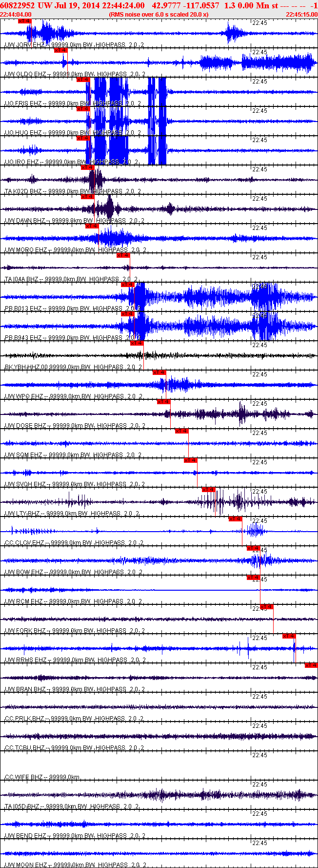Click the UO IRO EHZ station label

click(71, 162)
